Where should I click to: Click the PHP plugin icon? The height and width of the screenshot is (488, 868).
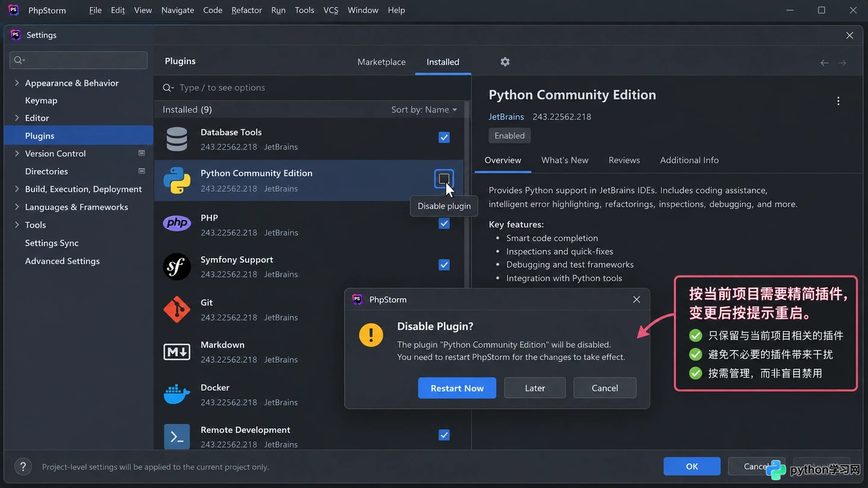point(177,224)
